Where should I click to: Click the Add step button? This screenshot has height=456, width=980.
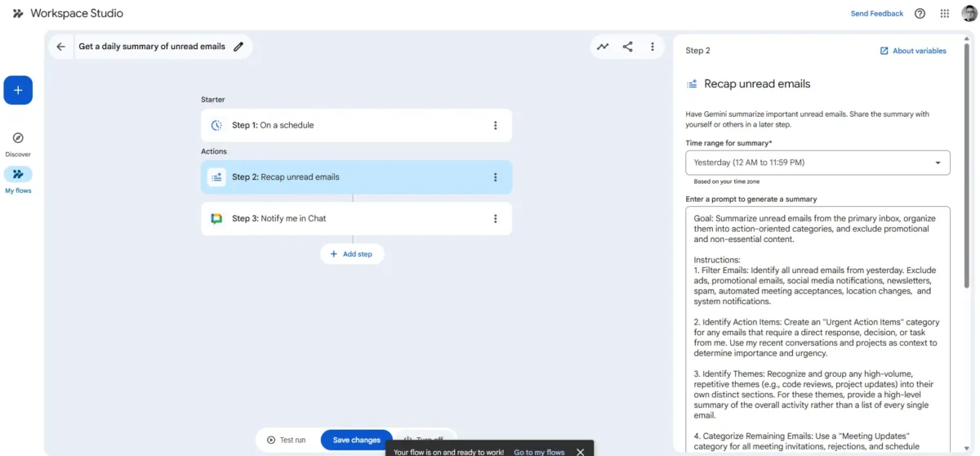(352, 254)
